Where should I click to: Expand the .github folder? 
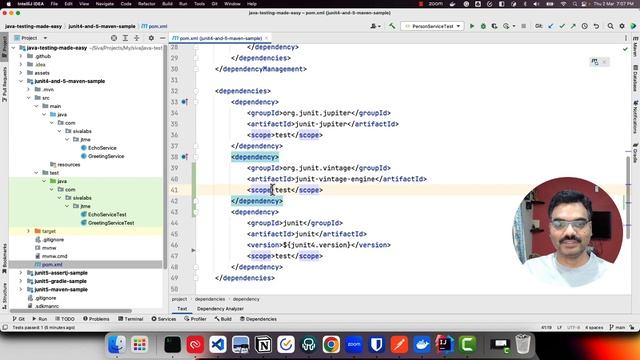pyautogui.click(x=21, y=56)
